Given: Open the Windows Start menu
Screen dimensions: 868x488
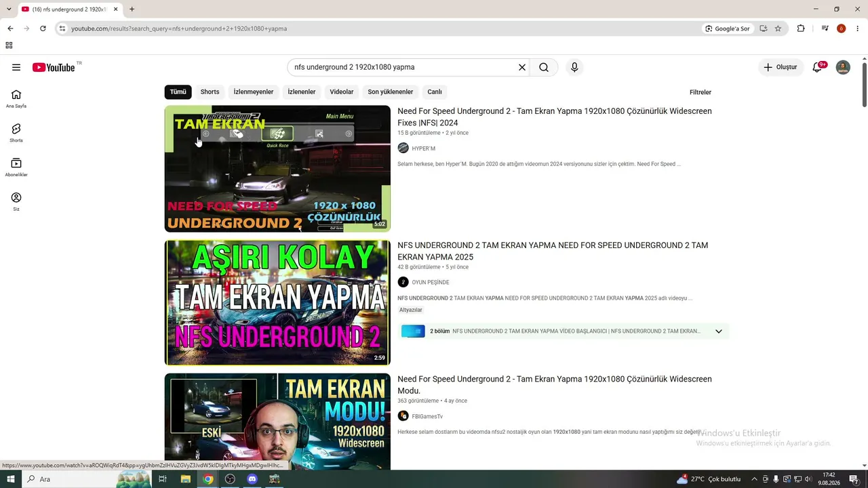Looking at the screenshot, I should click(10, 479).
